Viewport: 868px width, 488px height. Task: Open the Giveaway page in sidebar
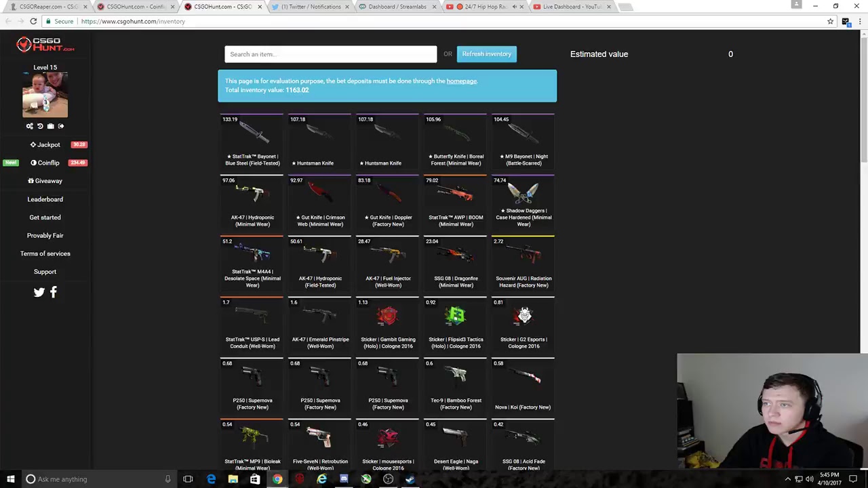(x=45, y=181)
